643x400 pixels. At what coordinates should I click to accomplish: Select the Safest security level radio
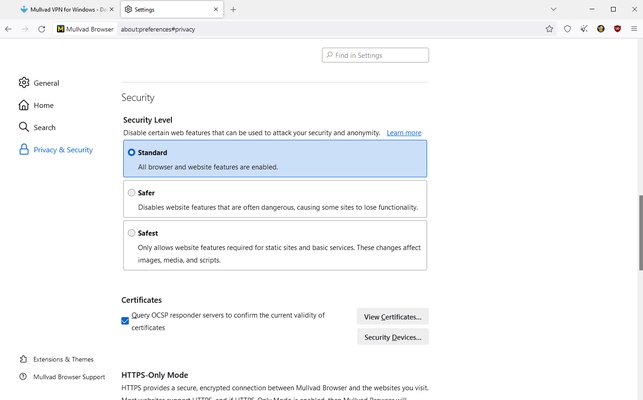131,233
